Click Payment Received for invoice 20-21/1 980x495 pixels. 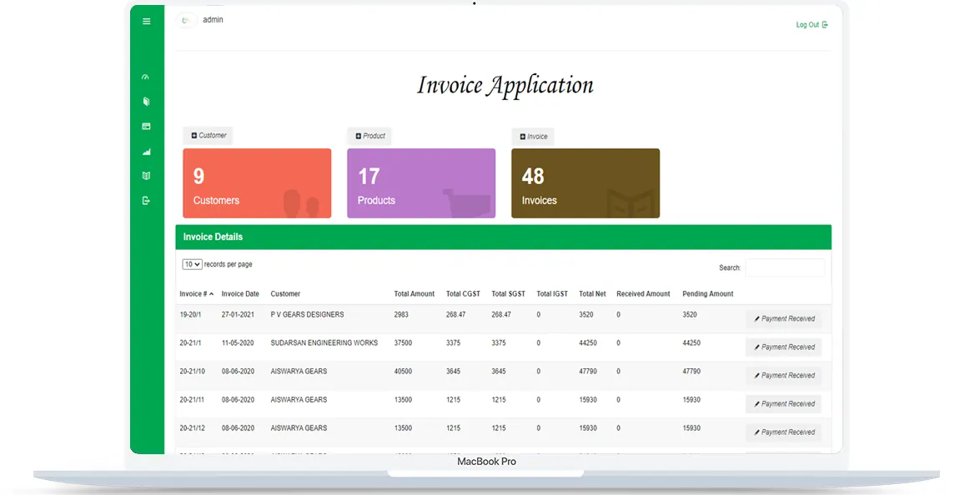(x=784, y=347)
